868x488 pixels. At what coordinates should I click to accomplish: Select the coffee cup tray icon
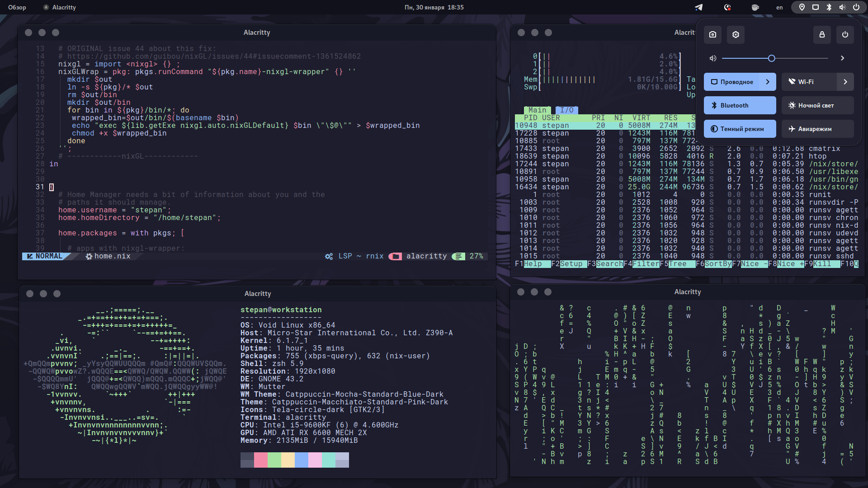click(755, 7)
